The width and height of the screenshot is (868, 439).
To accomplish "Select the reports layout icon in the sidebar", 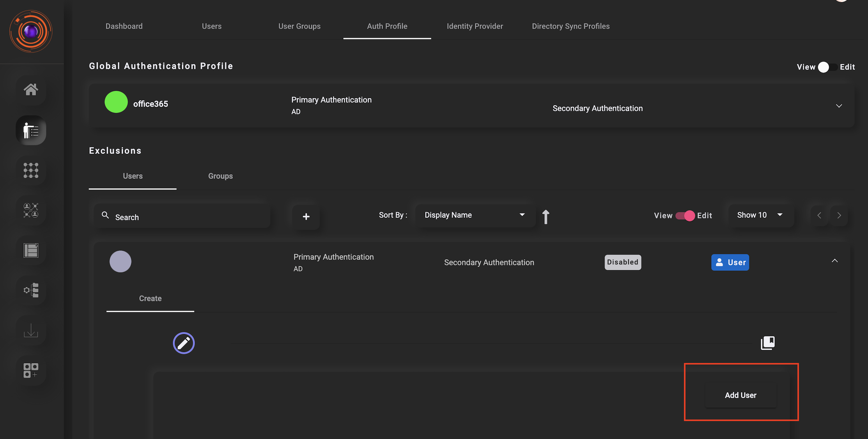I will click(x=31, y=251).
